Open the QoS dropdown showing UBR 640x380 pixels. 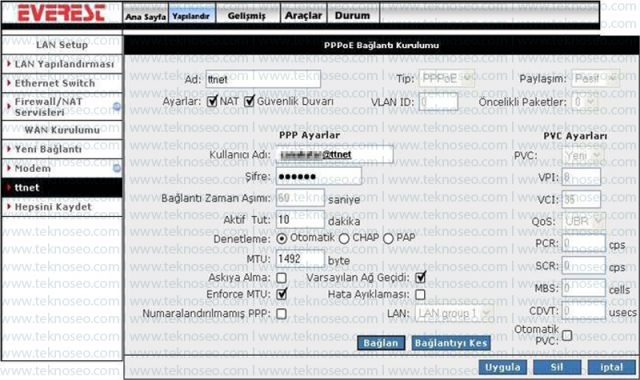(x=584, y=222)
